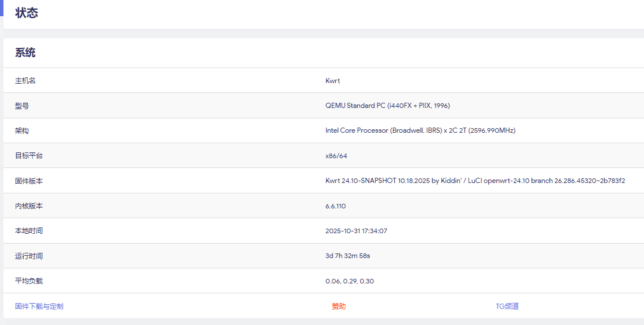Click the x86/64 target platform value
Screen dimensions: 644x325
[x=336, y=156]
